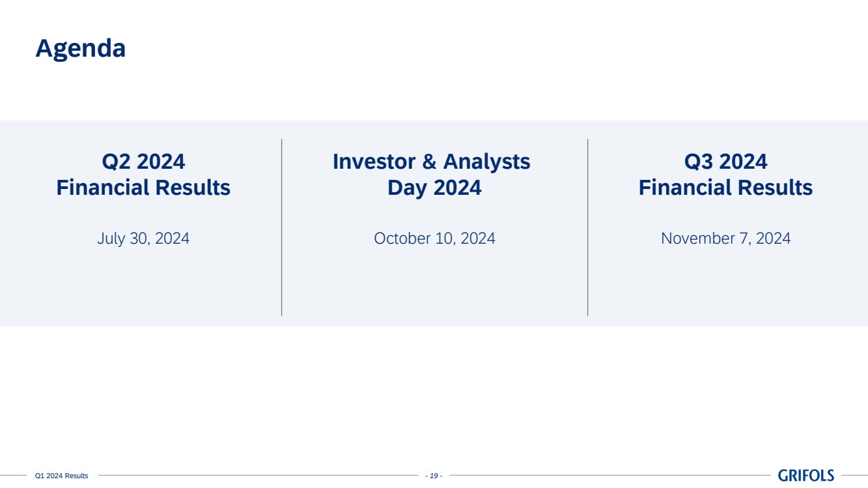This screenshot has height=488, width=868.
Task: Click the "Q3 2024" heading text
Action: click(725, 161)
